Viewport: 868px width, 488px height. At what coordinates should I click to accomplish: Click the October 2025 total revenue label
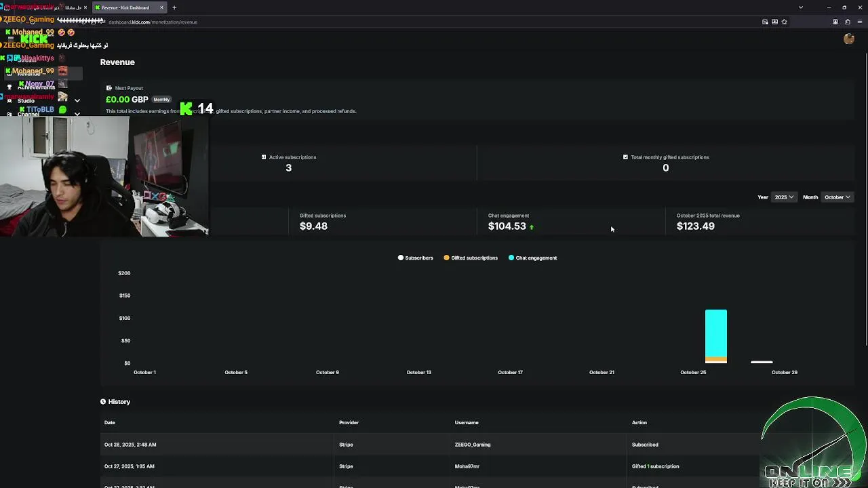point(708,216)
